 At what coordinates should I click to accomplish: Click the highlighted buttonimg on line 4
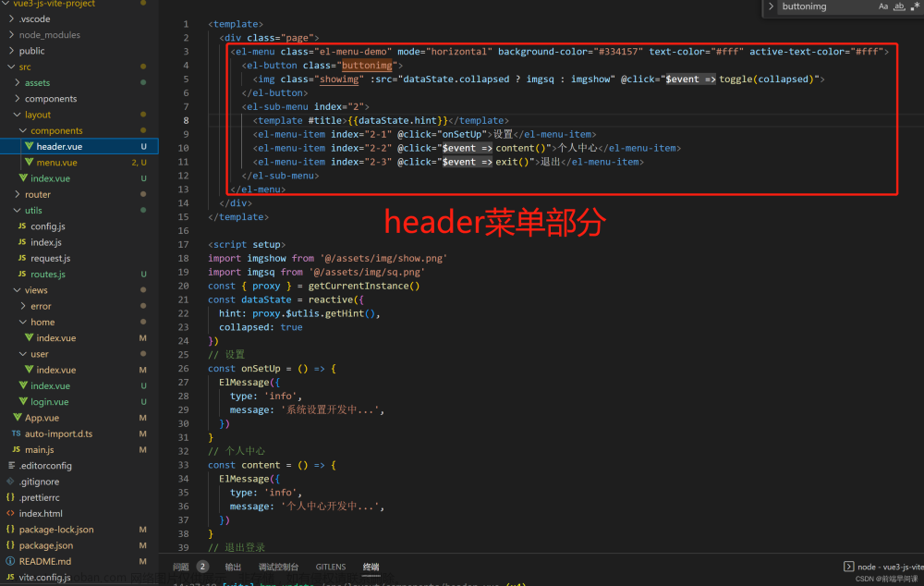point(367,66)
